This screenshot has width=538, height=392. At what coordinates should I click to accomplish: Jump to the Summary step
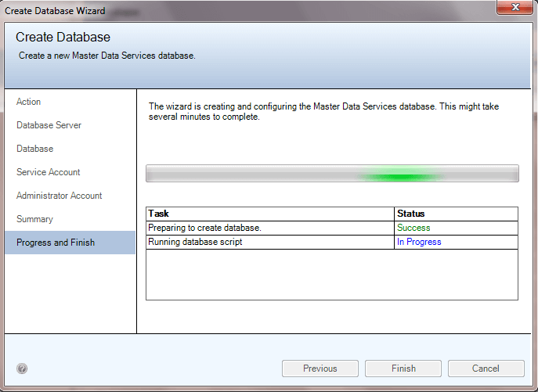(34, 219)
